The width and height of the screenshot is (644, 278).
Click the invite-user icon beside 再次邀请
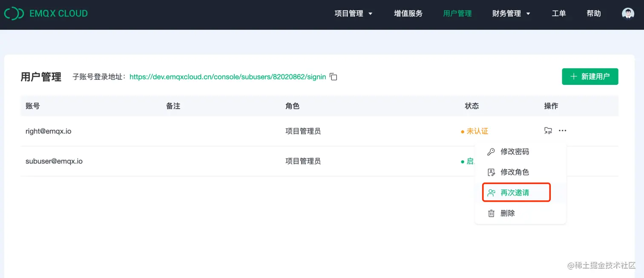click(491, 192)
